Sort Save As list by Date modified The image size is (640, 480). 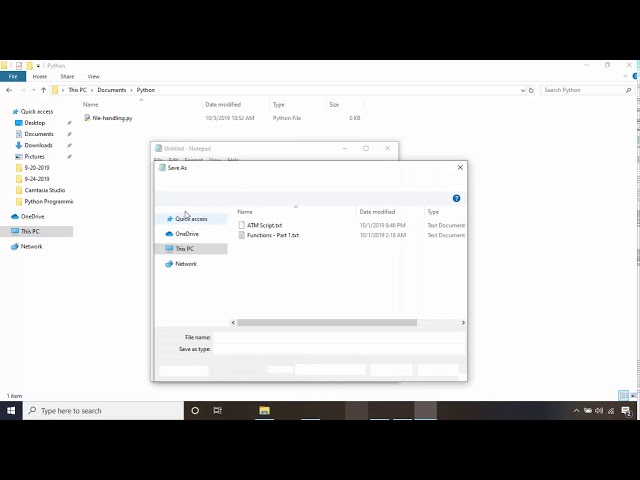(377, 212)
